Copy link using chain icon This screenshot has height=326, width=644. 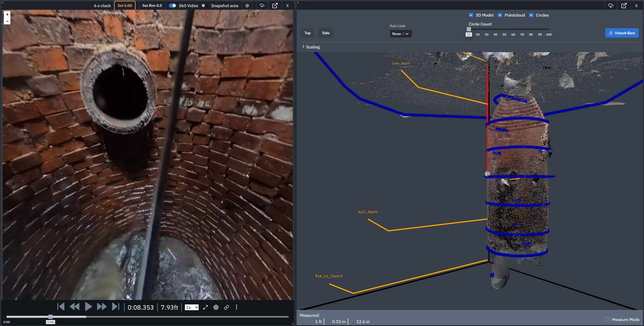point(226,307)
